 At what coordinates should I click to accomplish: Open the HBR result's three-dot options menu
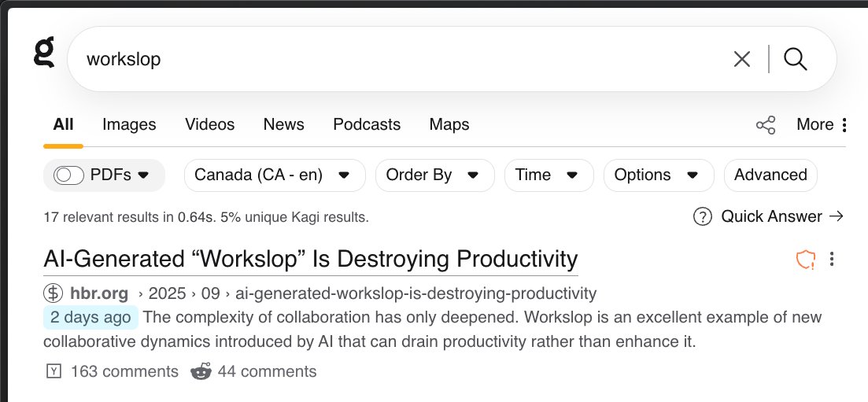(832, 259)
